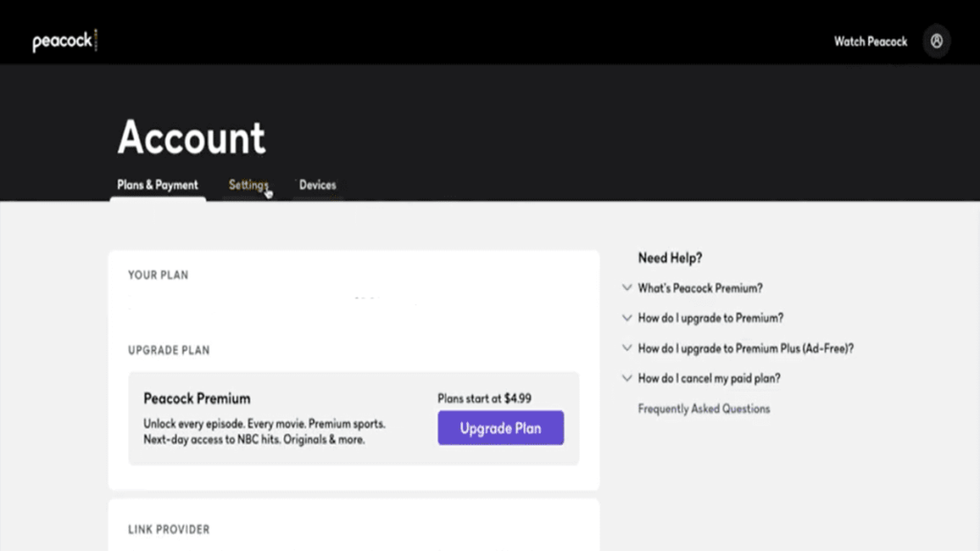Click the Need Help? heading
This screenshot has width=980, height=551.
tap(670, 257)
